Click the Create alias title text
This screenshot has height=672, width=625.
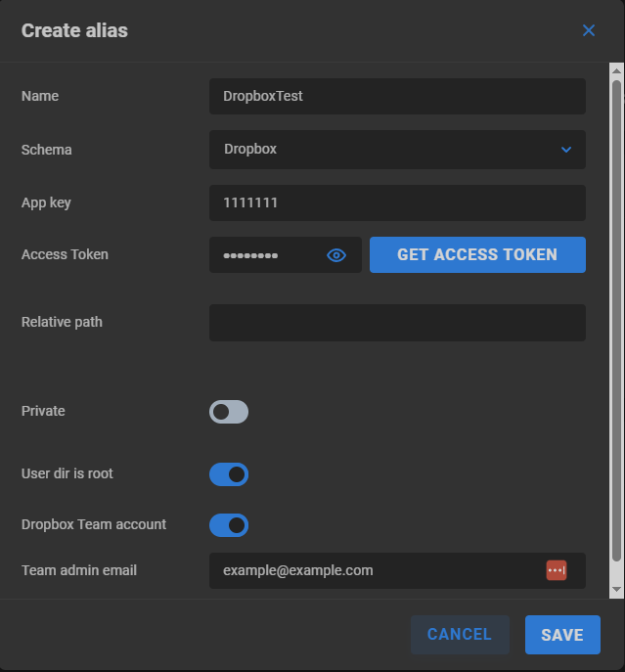pos(74,31)
